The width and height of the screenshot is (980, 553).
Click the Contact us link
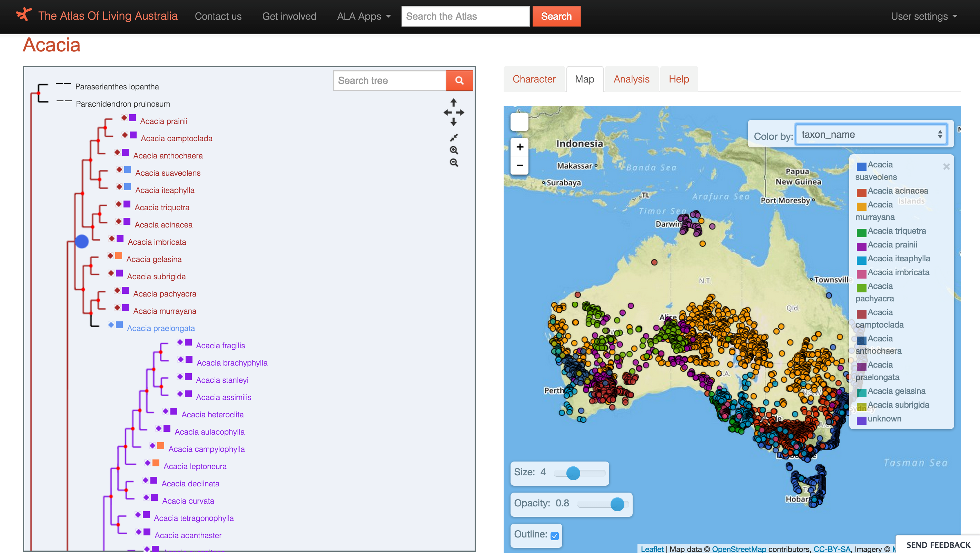[218, 16]
